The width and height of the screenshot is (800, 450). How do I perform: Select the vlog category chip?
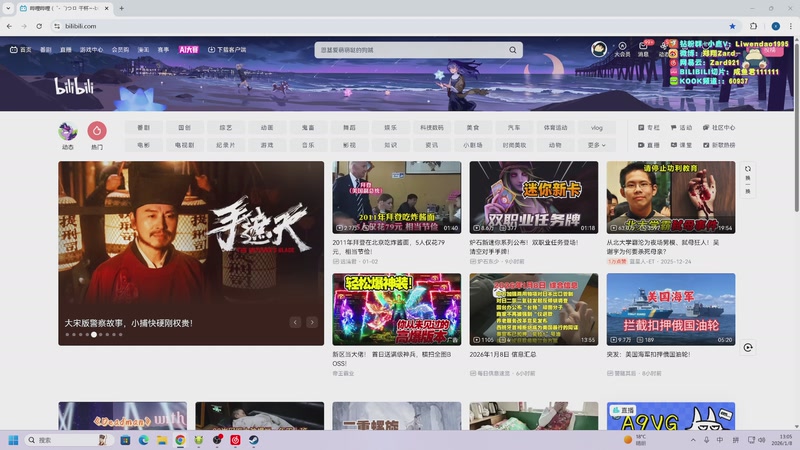point(597,128)
